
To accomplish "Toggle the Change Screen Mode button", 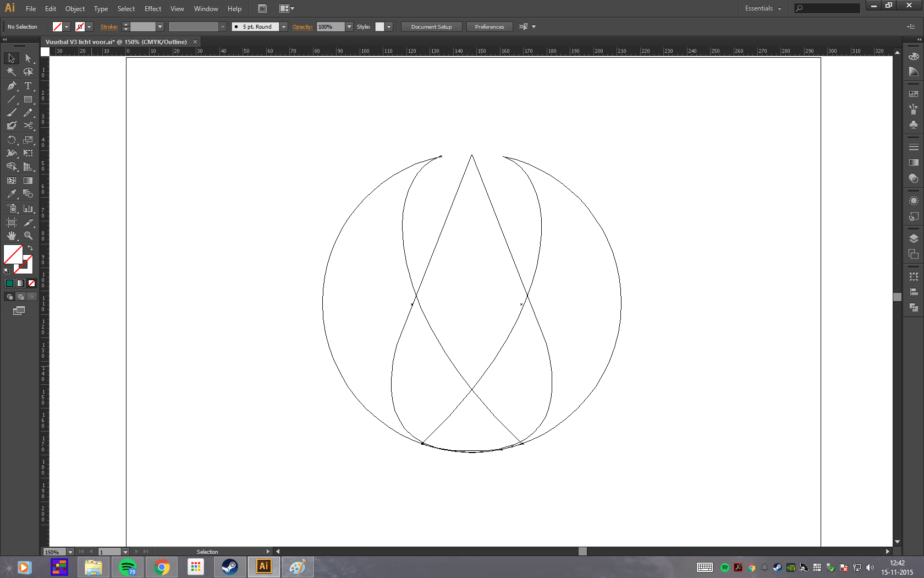I will 19,311.
